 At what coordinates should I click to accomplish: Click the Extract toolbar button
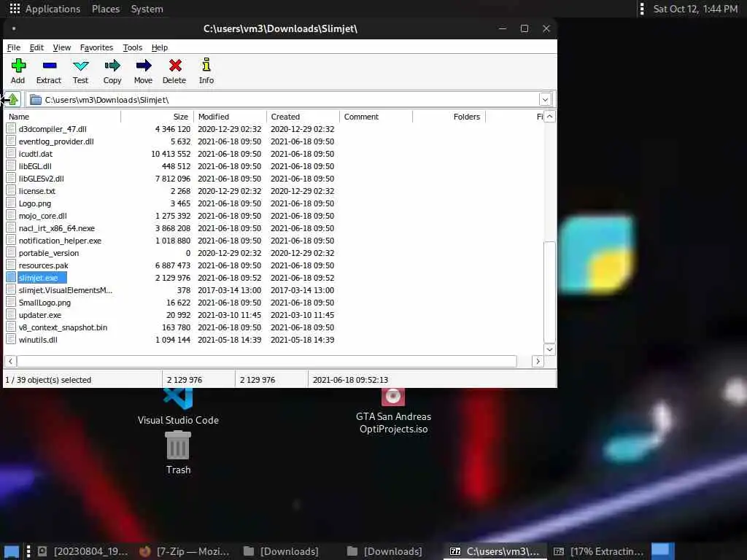(49, 71)
